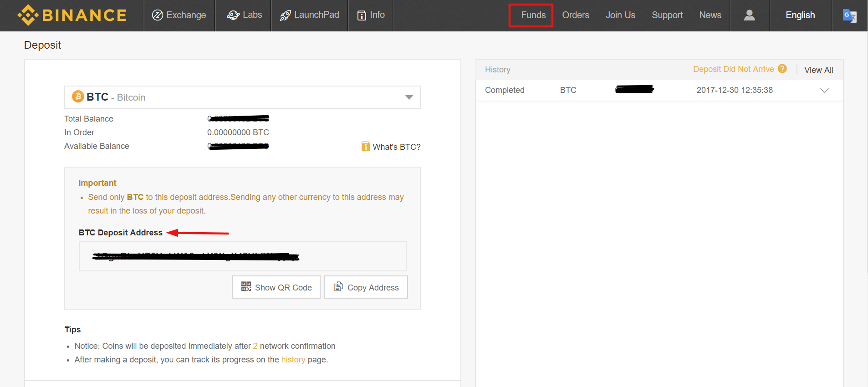Click the QR code icon on button
Screen dimensions: 868x387
(246, 286)
